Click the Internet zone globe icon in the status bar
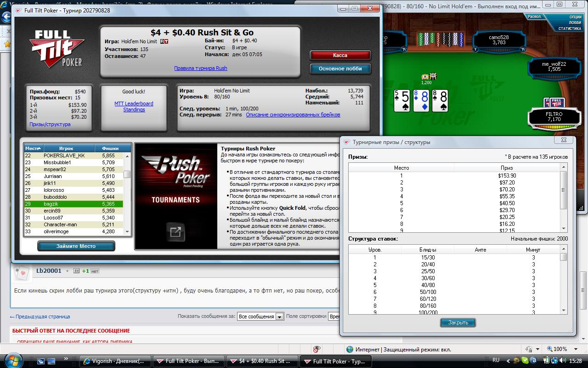 pos(350,349)
